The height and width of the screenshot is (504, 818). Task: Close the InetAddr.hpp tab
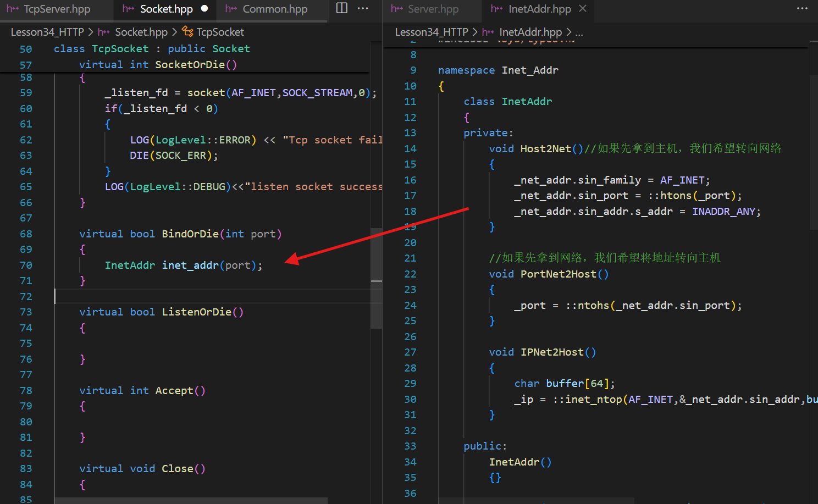click(x=583, y=9)
